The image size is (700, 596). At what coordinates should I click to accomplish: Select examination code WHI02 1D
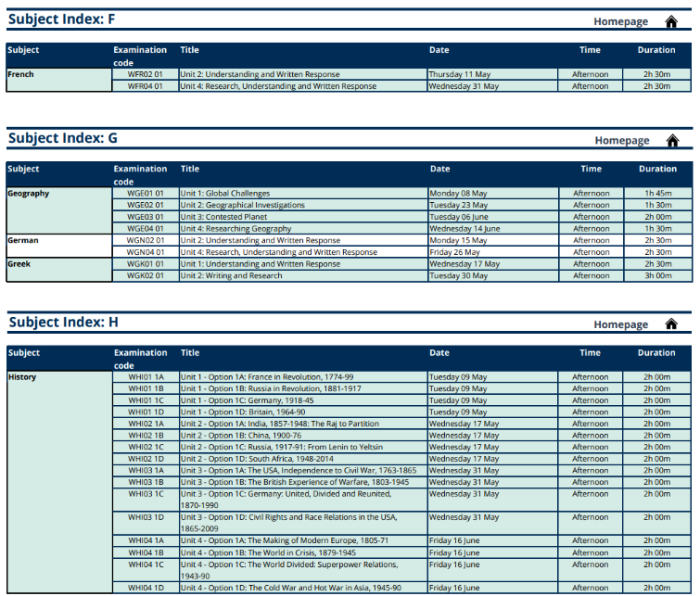point(146,459)
